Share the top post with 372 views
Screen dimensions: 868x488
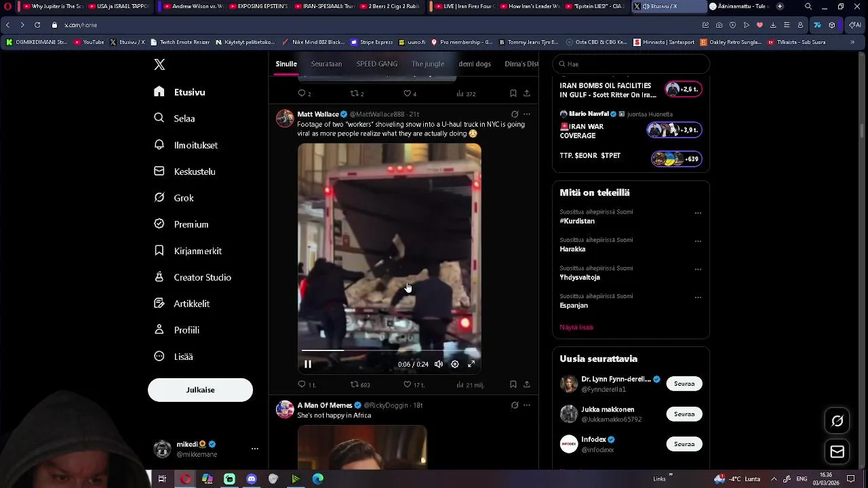527,94
